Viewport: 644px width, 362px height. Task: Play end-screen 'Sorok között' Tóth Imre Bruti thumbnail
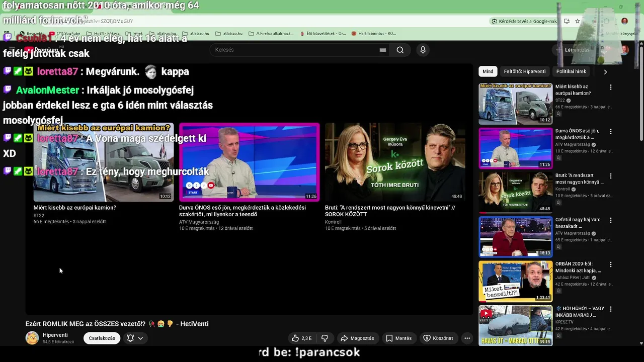[x=395, y=162]
